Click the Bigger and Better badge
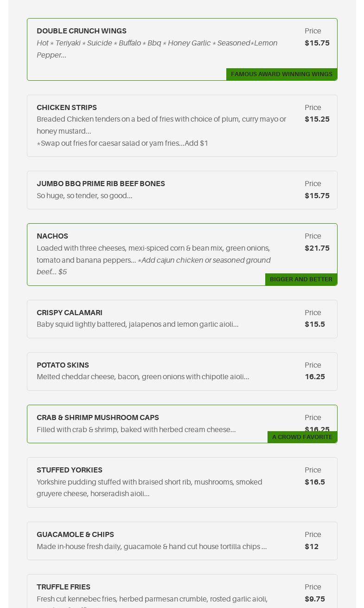 coord(301,279)
